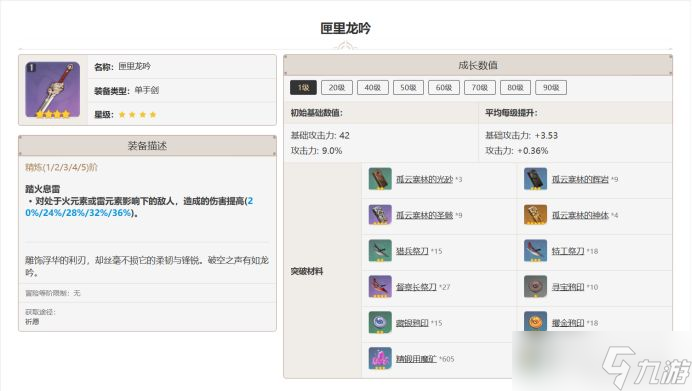Open the 精锻用魔矿 link

[x=416, y=359]
